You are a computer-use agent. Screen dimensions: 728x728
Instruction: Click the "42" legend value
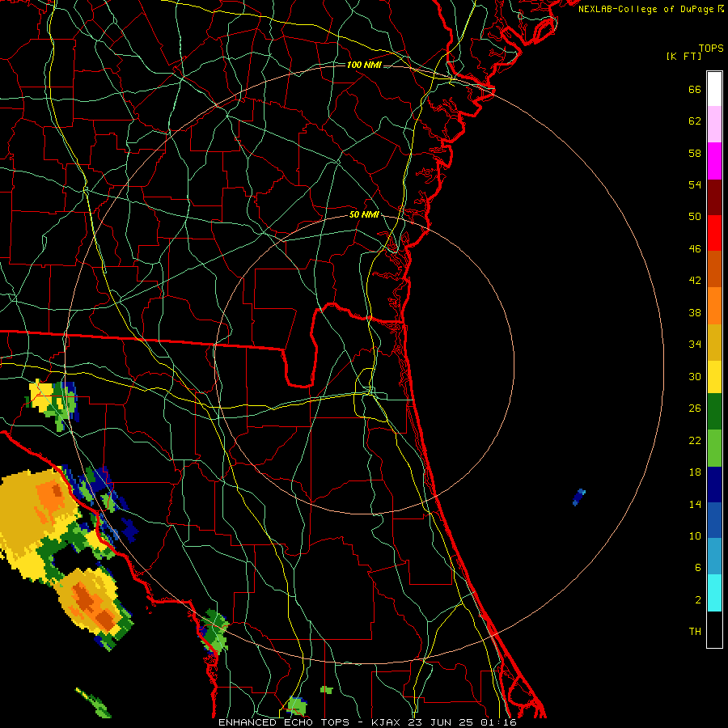click(x=695, y=281)
